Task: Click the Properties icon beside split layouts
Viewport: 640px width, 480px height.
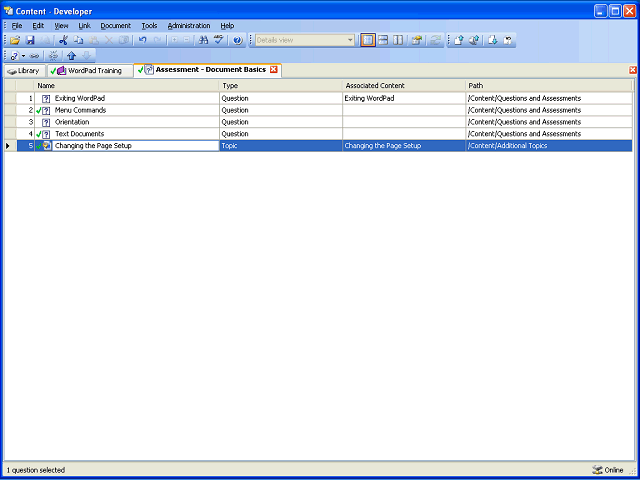Action: pos(416,40)
